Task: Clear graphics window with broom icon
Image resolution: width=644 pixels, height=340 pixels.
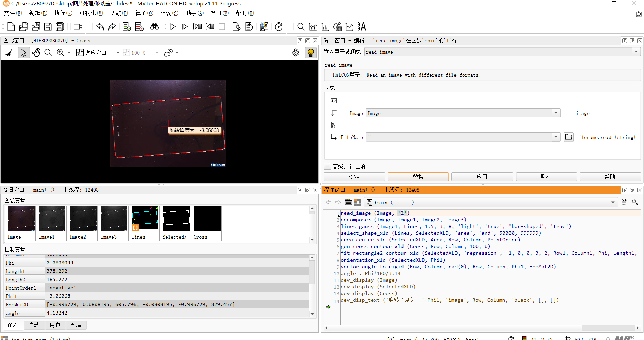Action: coord(9,53)
